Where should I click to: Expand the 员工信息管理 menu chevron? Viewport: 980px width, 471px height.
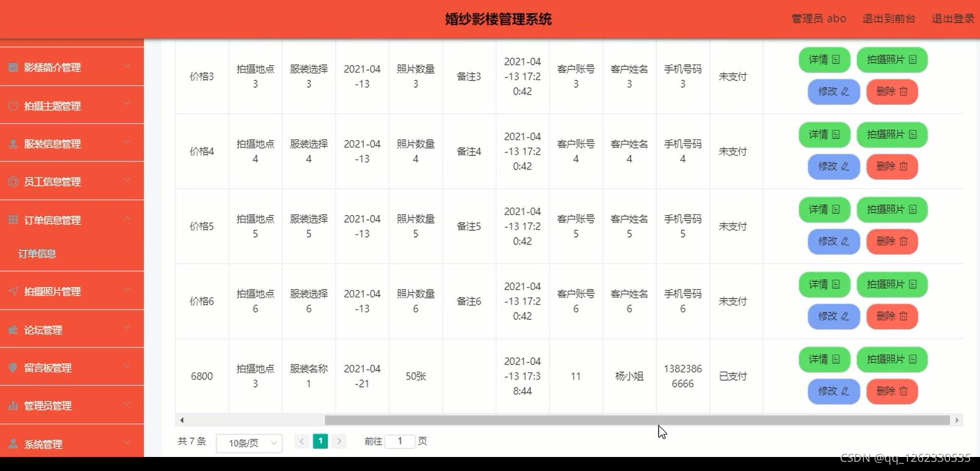pyautogui.click(x=127, y=180)
